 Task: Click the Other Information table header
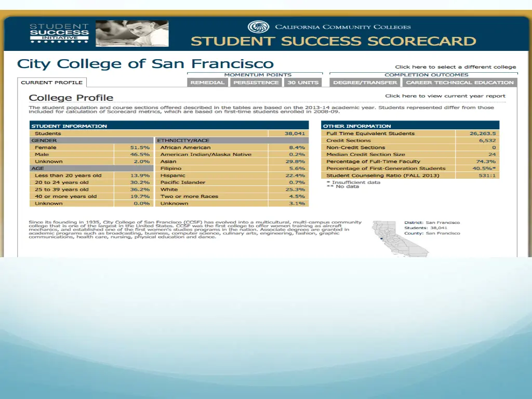[x=410, y=126]
